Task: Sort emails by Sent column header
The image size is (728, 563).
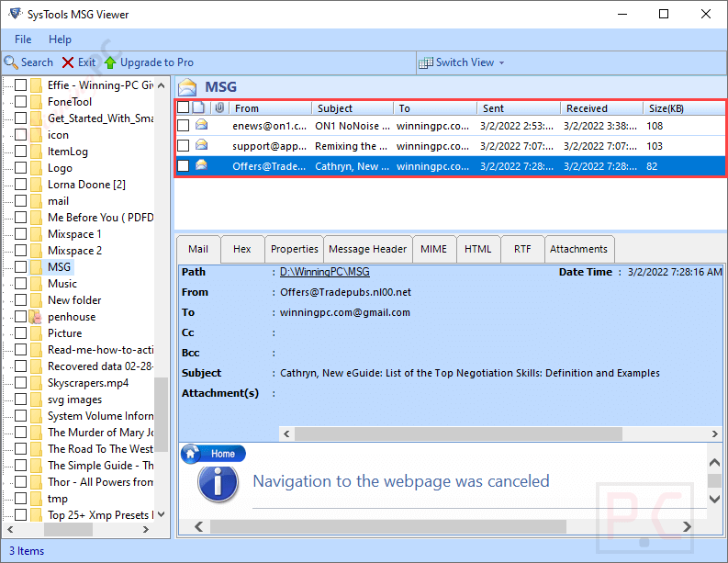Action: [x=518, y=108]
